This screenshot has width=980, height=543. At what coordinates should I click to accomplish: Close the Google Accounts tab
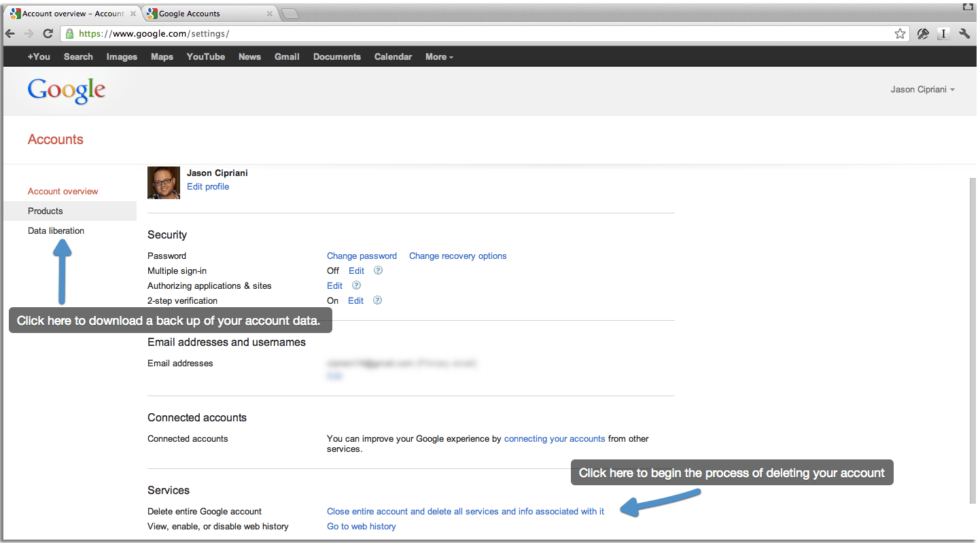tap(270, 14)
